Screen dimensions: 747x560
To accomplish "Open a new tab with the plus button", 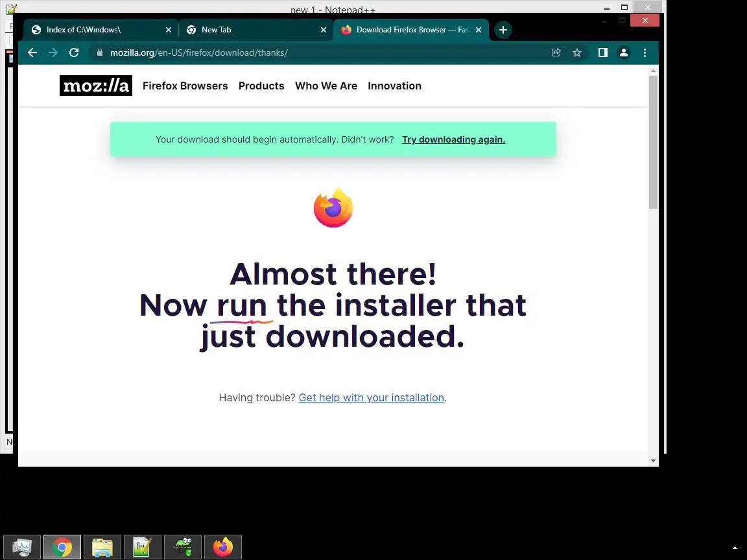I will click(503, 30).
